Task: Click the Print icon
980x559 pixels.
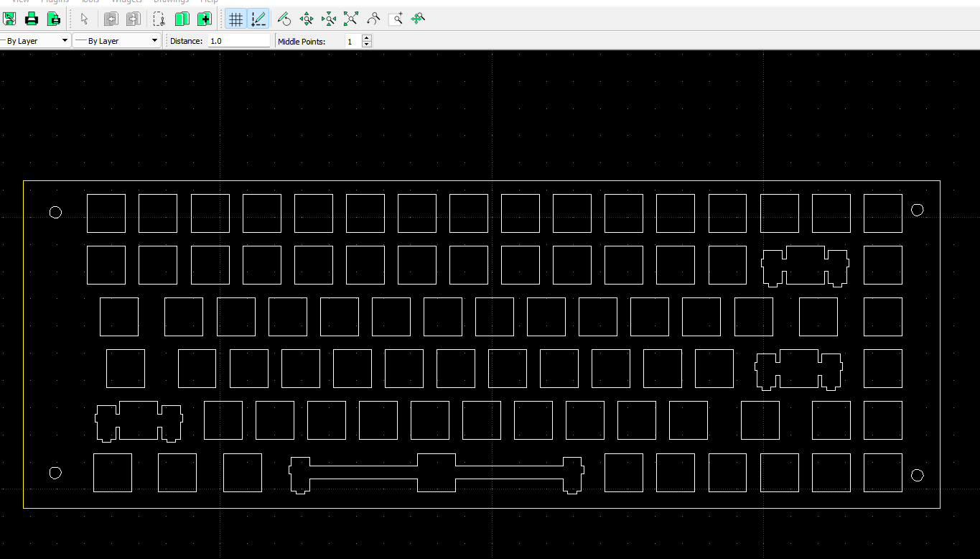Action: coord(32,19)
